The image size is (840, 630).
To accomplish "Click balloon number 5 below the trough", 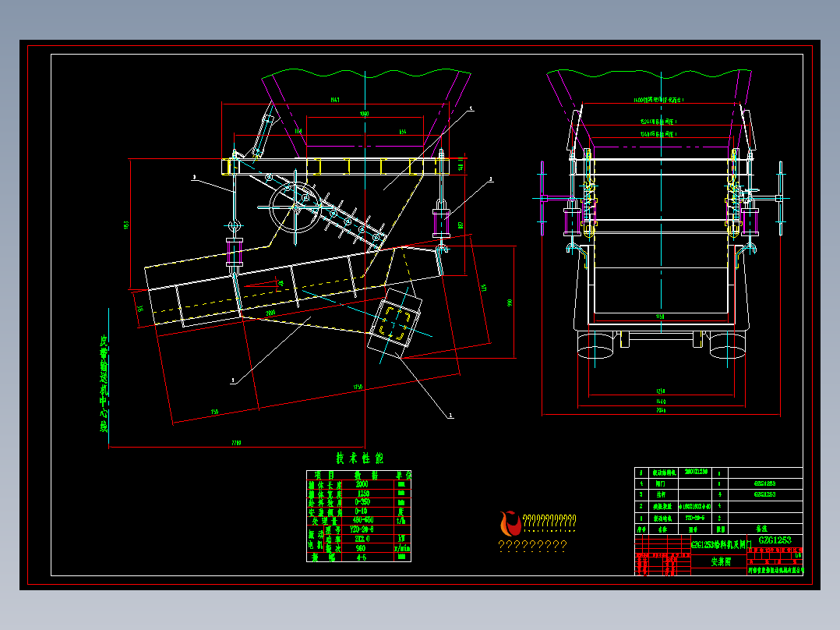I will (x=232, y=380).
